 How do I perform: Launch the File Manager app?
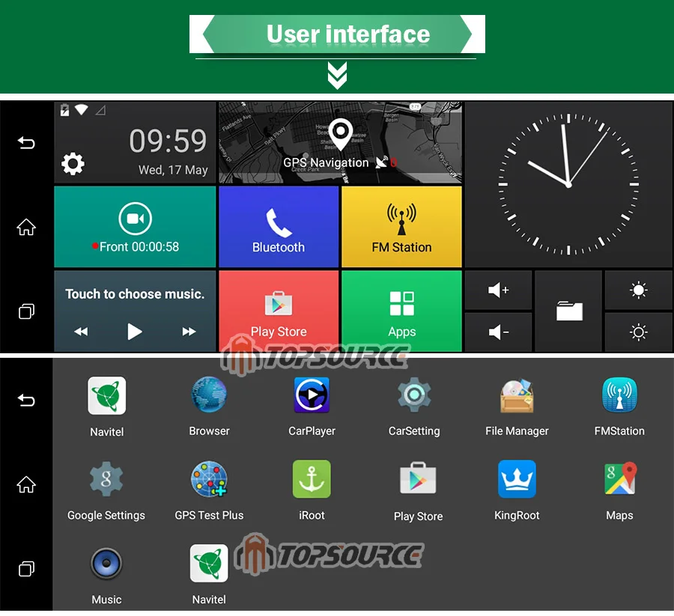pos(517,406)
